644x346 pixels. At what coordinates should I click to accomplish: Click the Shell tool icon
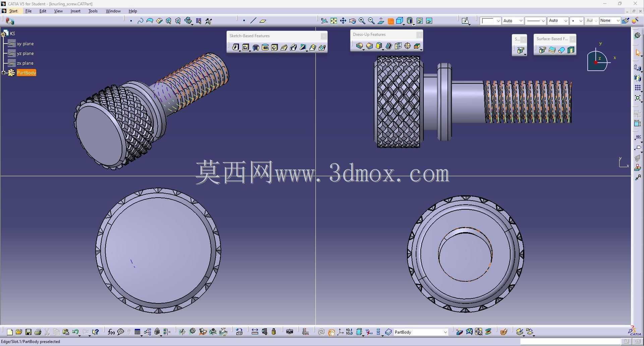tap(389, 46)
